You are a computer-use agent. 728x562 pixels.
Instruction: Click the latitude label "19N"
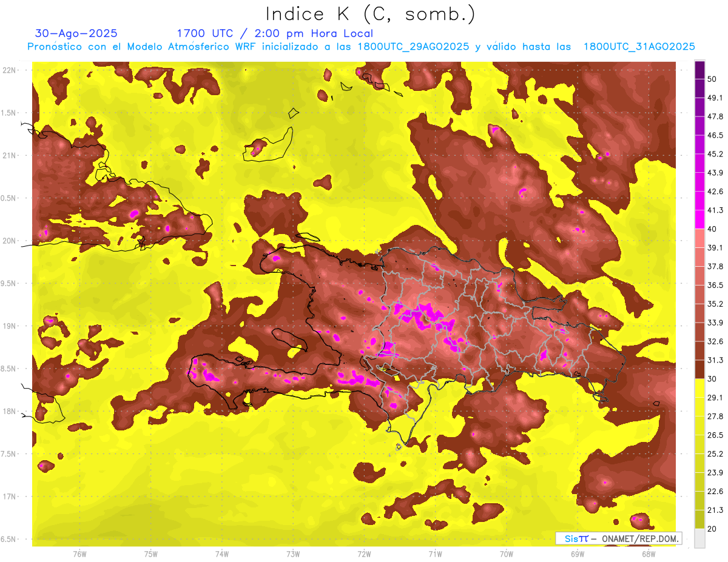(x=10, y=326)
